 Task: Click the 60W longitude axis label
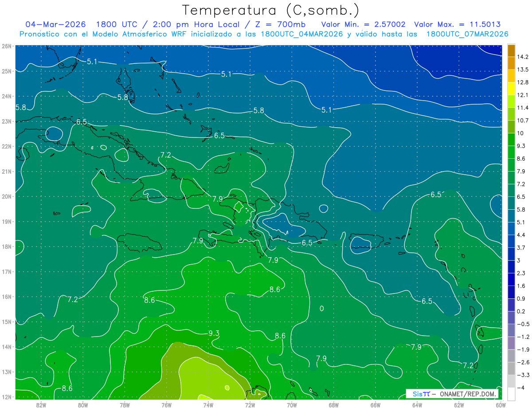(500, 404)
